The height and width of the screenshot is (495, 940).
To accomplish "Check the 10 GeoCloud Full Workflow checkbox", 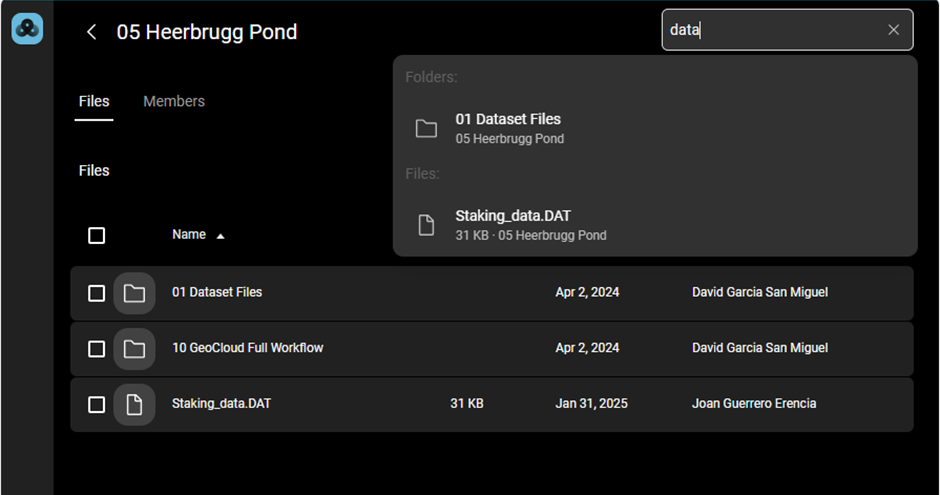I will click(96, 349).
